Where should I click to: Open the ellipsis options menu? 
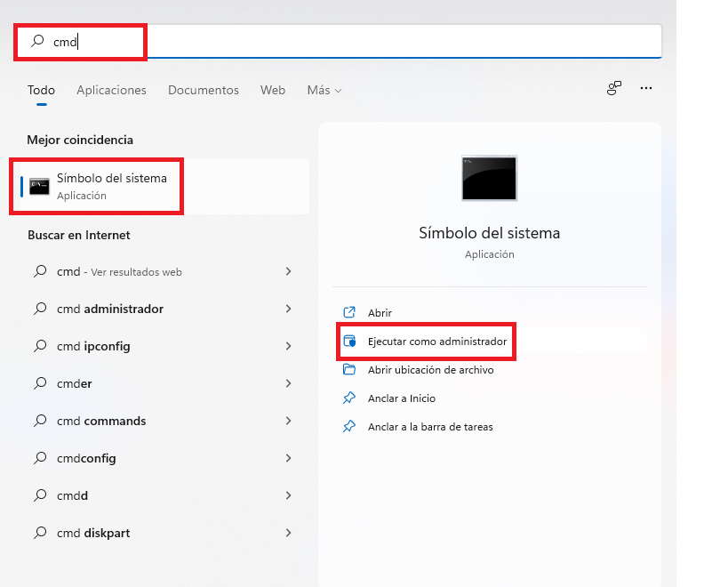click(x=646, y=88)
